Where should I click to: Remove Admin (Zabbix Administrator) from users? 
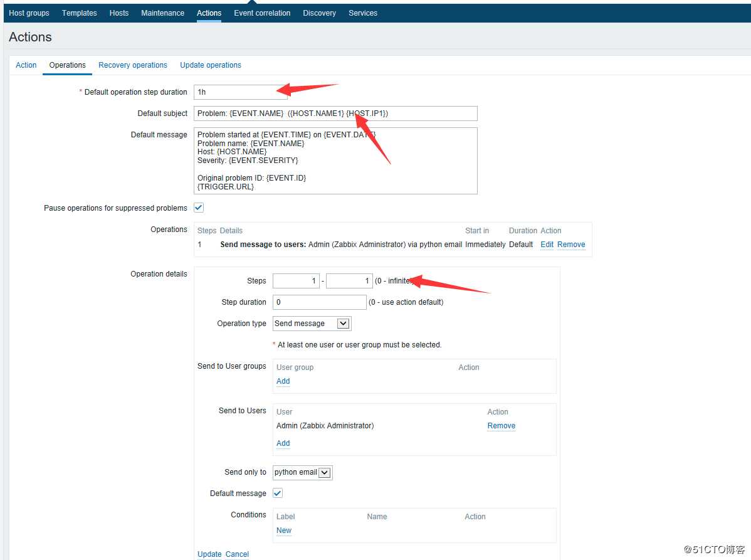pos(501,426)
